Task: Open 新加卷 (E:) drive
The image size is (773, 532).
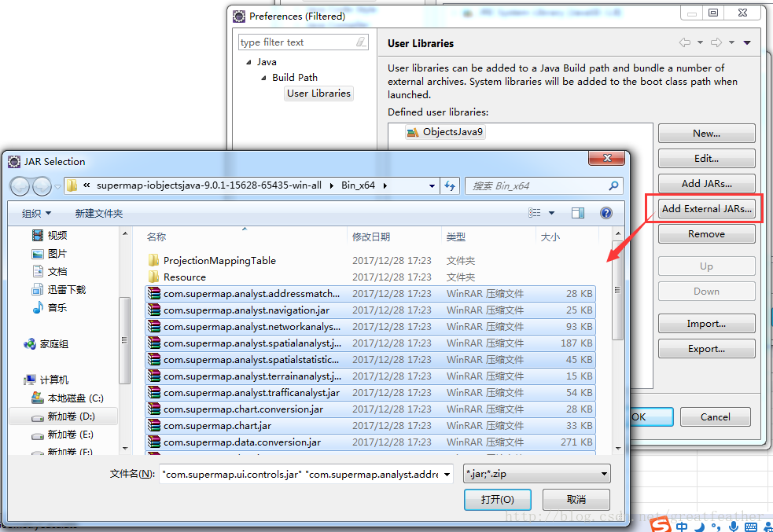Action: [x=62, y=435]
